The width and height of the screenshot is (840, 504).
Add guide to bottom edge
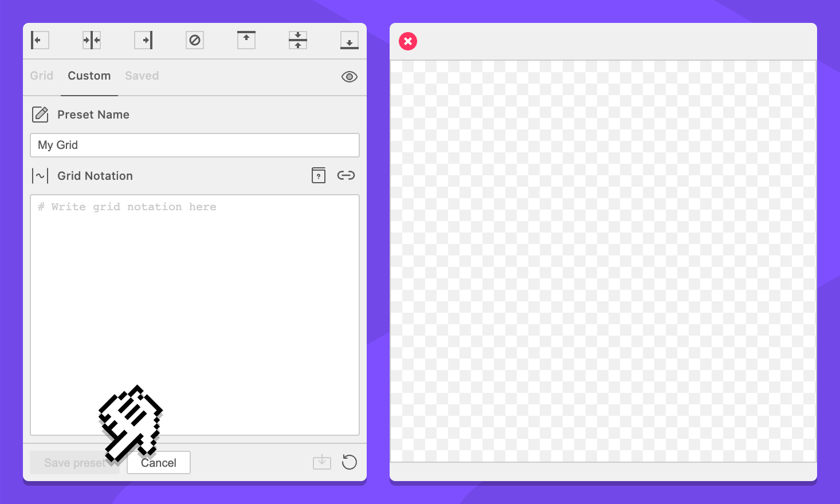(350, 41)
